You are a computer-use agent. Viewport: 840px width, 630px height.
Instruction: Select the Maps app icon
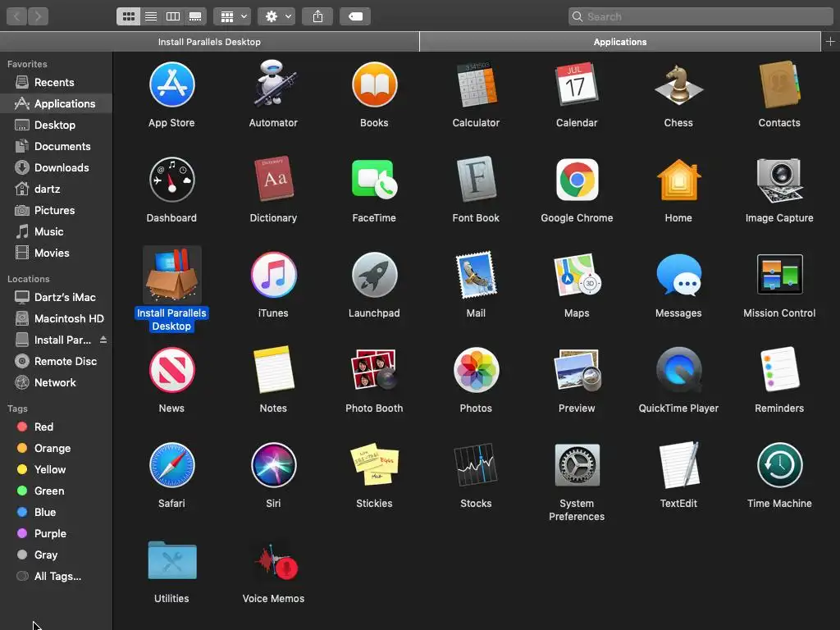(x=577, y=275)
